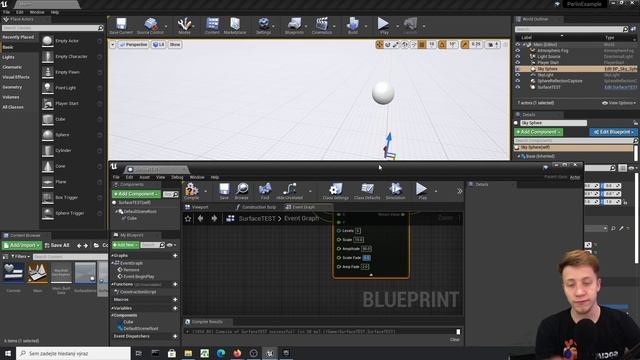Click favorite star in graph breadcrumb bar
This screenshot has width=640, height=360.
tap(188, 219)
